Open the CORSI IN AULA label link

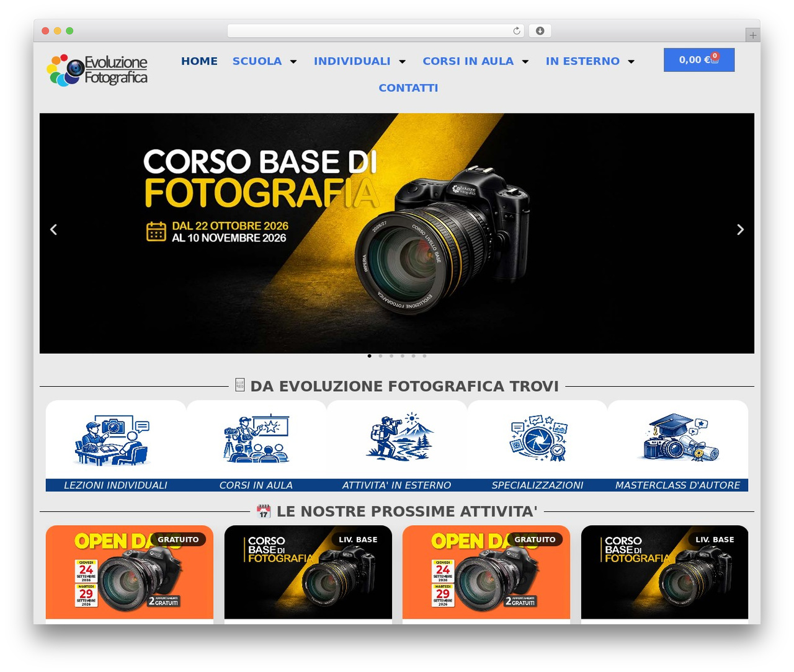[256, 485]
